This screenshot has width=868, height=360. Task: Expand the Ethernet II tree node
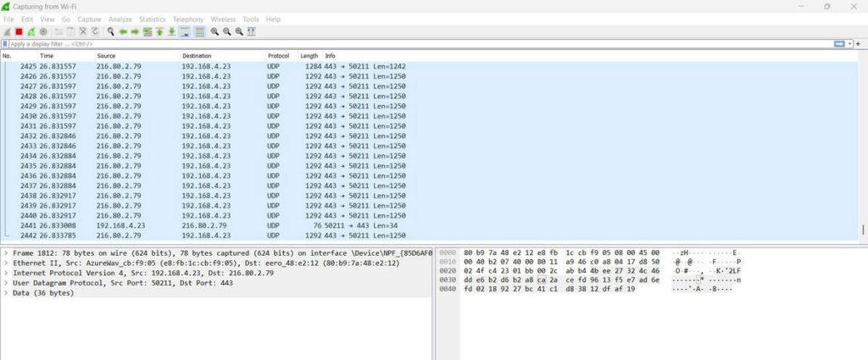tap(5, 263)
